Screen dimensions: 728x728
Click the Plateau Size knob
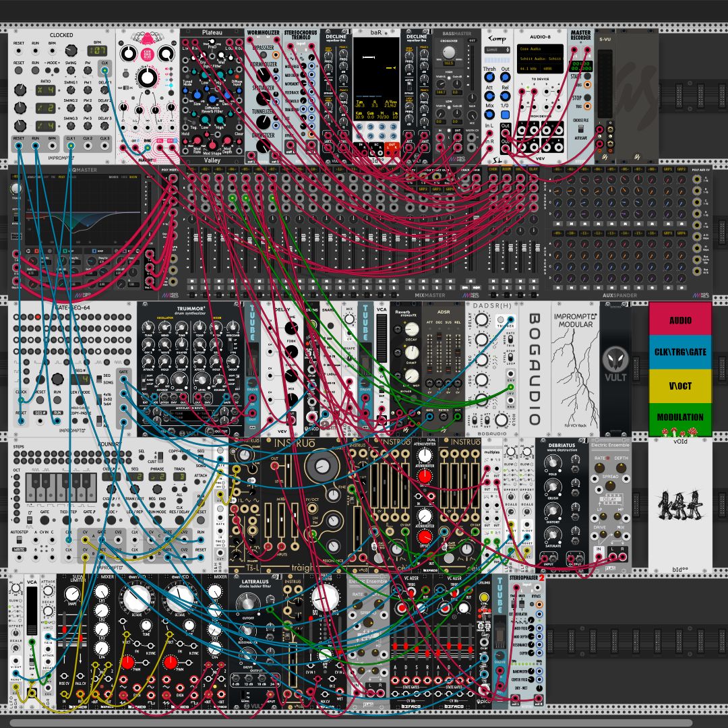click(x=198, y=95)
